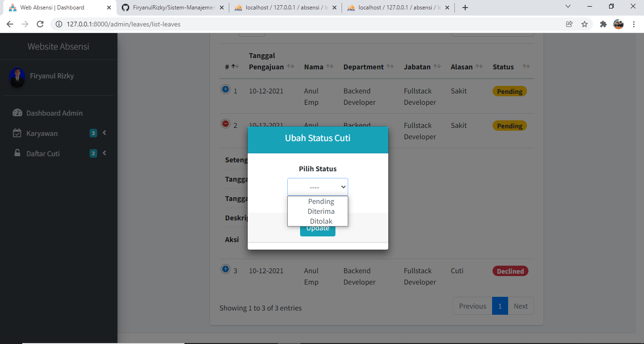Go to Next page of entries
The width and height of the screenshot is (644, 344).
521,306
